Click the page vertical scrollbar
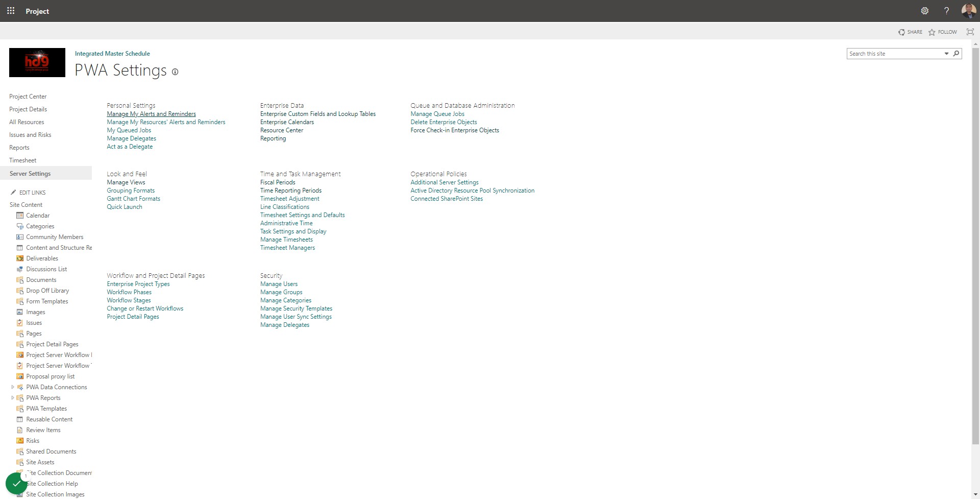980x499 pixels. pyautogui.click(x=975, y=245)
